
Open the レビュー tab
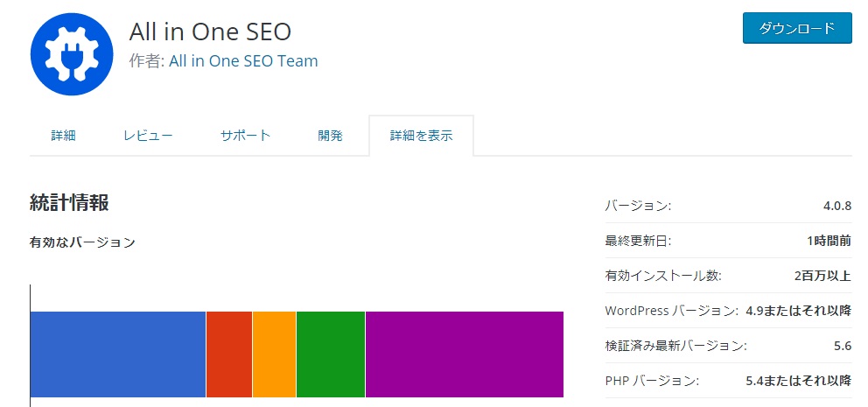149,136
